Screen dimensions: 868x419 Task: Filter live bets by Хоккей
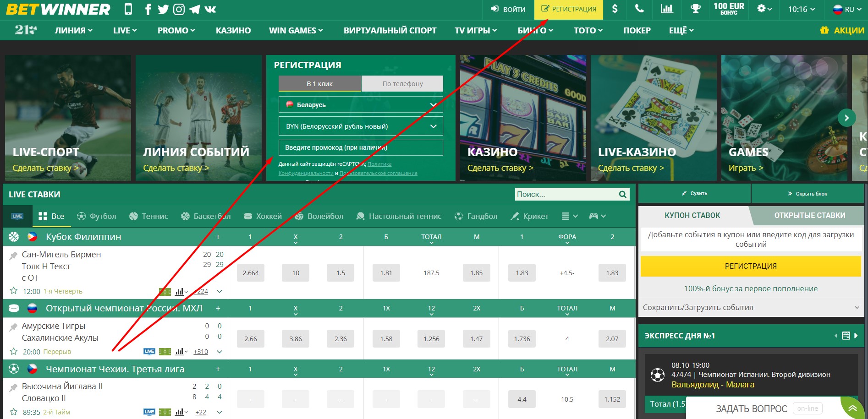point(263,216)
